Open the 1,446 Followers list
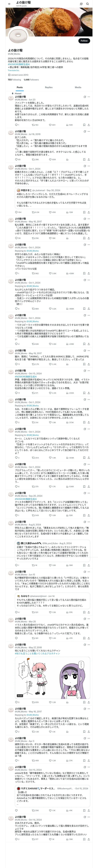The height and width of the screenshot is (868, 98). pos(31,80)
